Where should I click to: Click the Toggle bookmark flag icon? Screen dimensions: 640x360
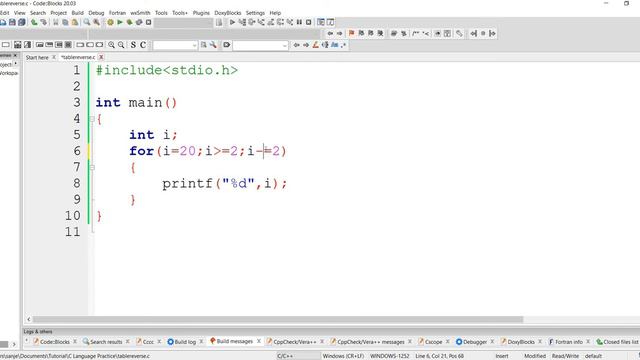[351, 33]
